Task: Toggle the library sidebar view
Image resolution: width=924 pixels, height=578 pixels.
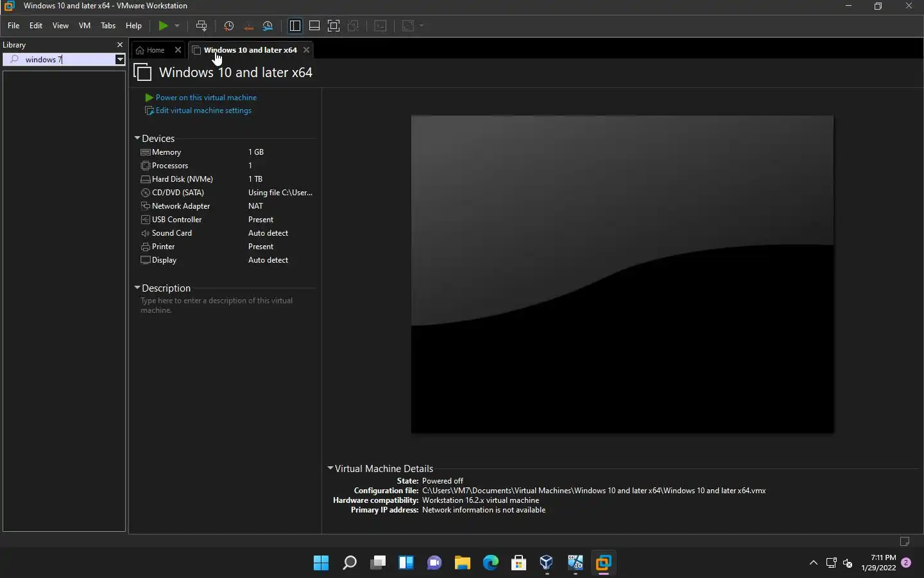Action: pyautogui.click(x=295, y=26)
